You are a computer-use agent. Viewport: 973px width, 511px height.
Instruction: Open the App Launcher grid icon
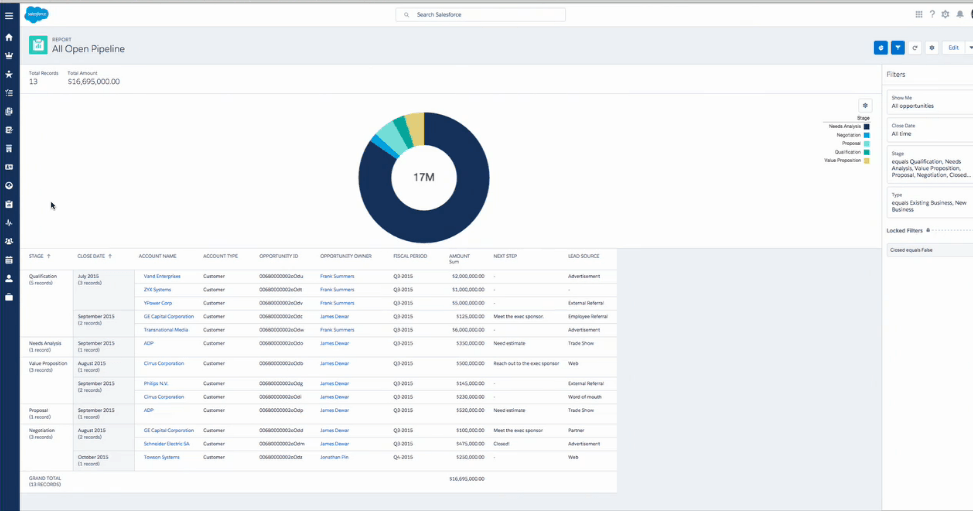pyautogui.click(x=919, y=15)
